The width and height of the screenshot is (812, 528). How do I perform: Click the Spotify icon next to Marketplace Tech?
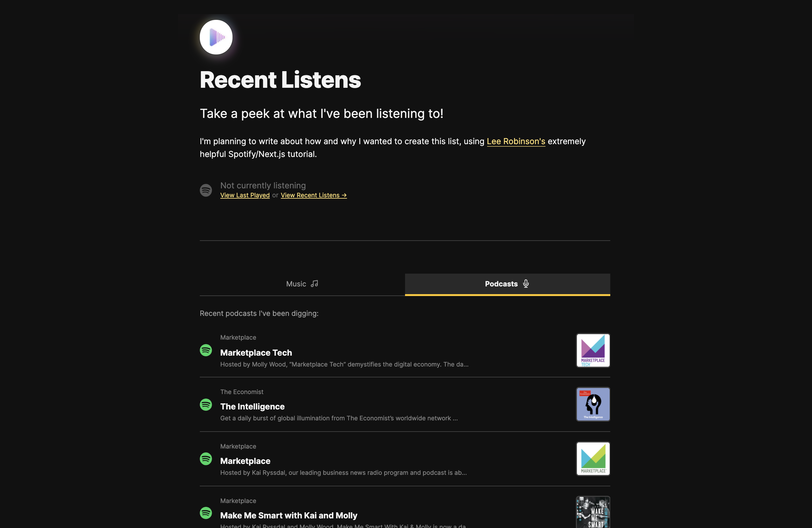point(206,350)
